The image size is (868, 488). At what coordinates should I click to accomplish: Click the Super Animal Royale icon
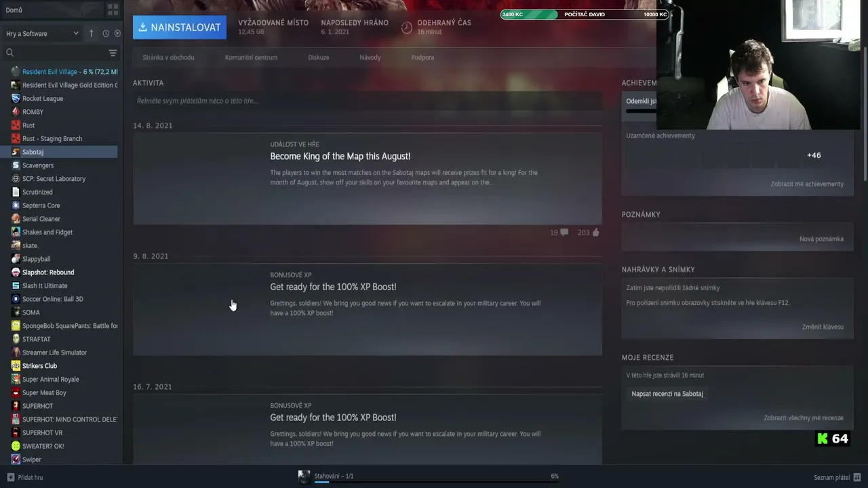coord(16,380)
